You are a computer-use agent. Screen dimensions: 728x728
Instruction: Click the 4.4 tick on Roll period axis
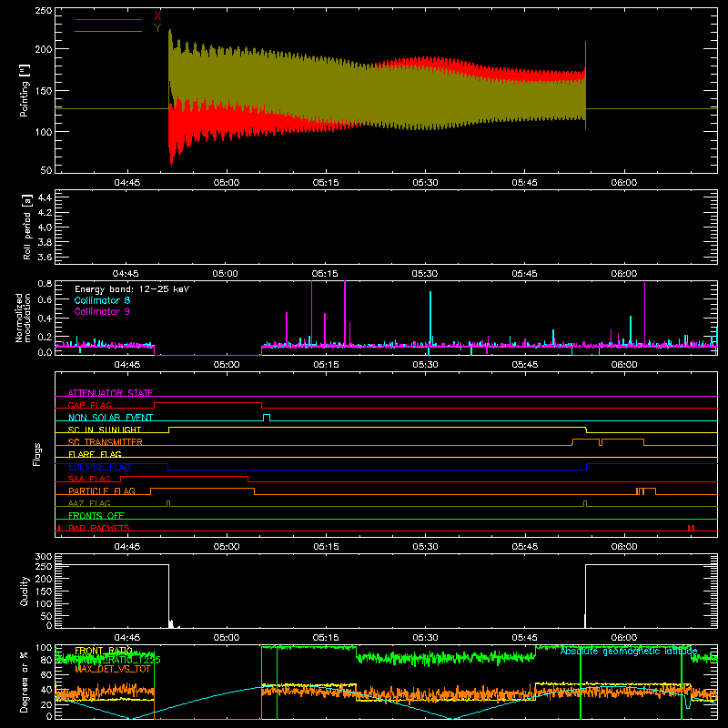click(45, 197)
